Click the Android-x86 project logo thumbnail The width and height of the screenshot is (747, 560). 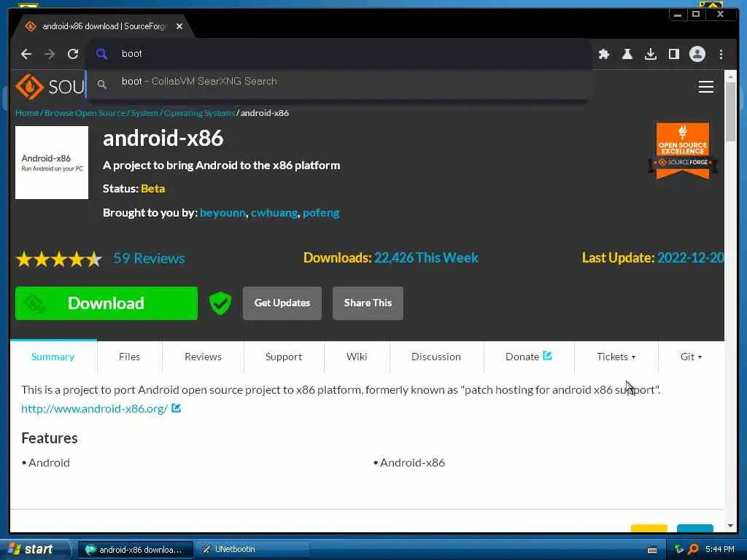tap(52, 163)
